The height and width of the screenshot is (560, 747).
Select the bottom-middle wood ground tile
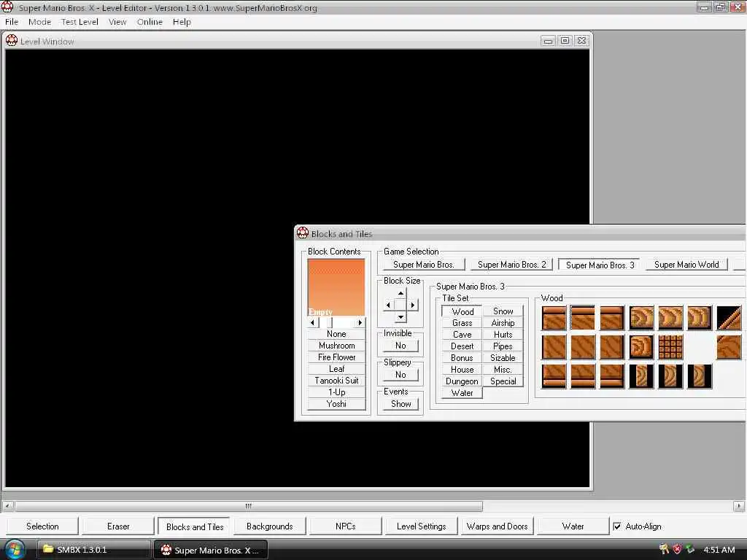[583, 376]
